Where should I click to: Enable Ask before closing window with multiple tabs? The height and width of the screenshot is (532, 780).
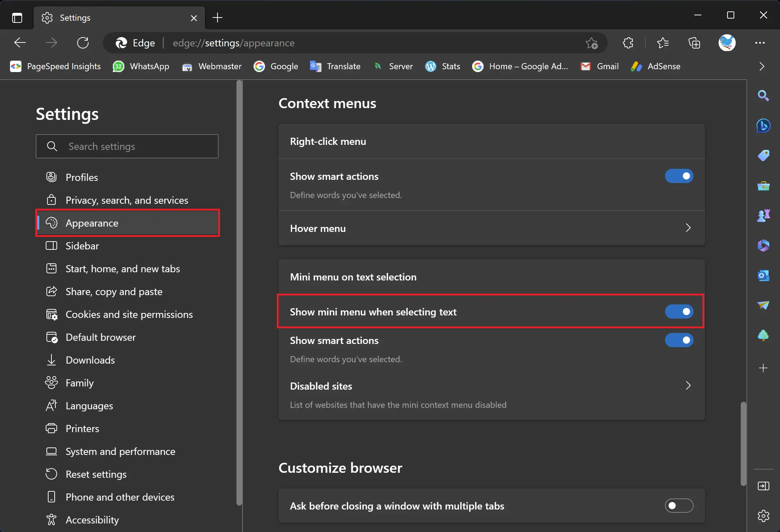click(x=679, y=506)
